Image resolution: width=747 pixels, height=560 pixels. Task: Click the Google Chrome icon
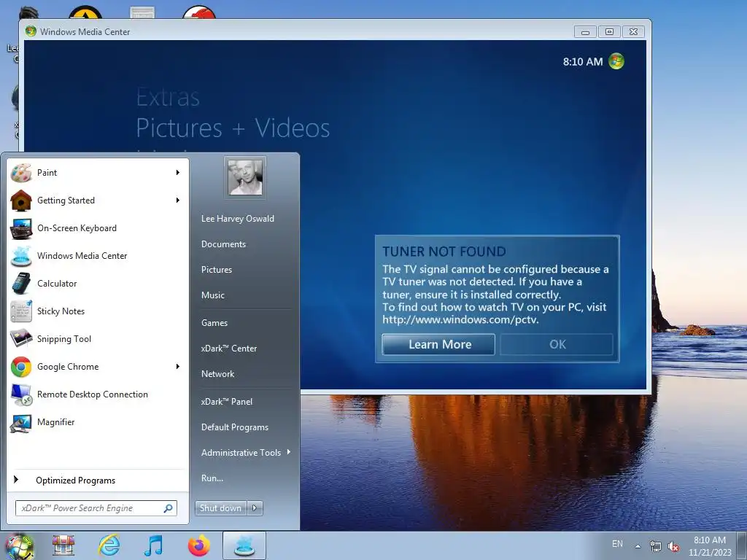(x=21, y=367)
